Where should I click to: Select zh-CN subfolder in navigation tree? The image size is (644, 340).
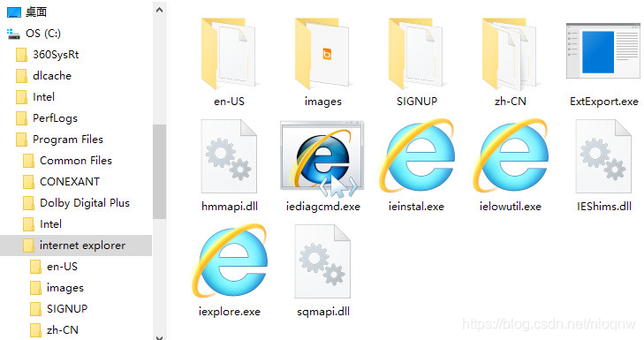point(54,330)
